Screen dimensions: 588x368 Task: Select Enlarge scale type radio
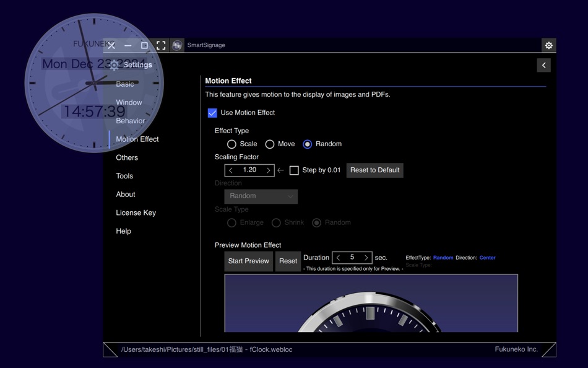tap(231, 222)
